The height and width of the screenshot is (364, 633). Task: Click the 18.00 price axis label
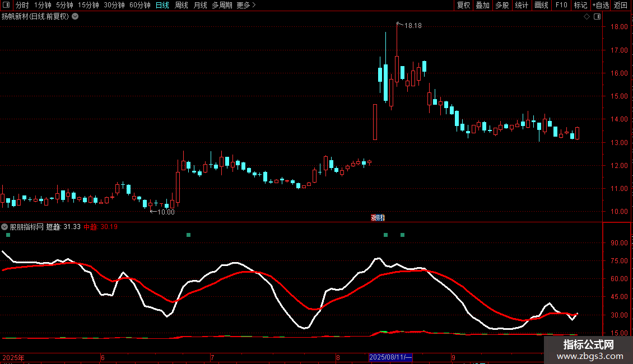coord(619,27)
